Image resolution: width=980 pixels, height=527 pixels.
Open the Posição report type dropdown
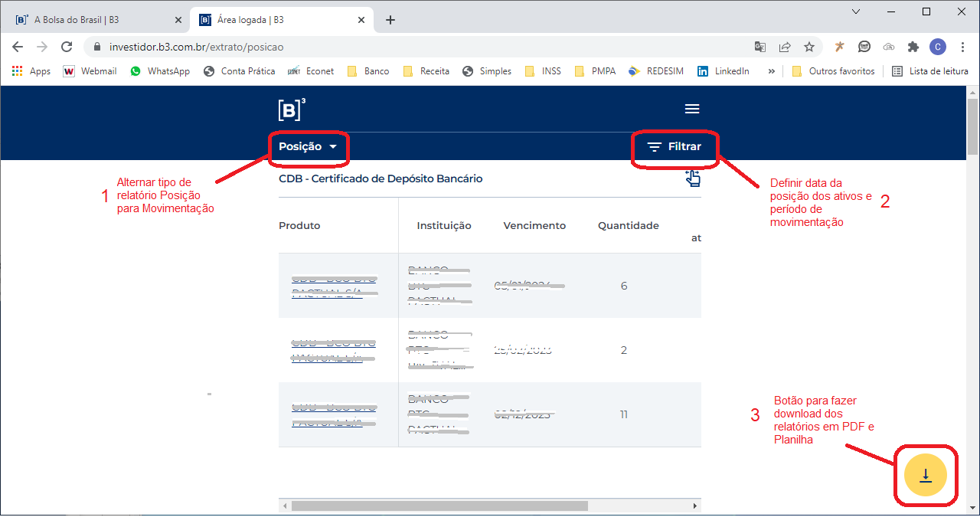click(x=308, y=146)
